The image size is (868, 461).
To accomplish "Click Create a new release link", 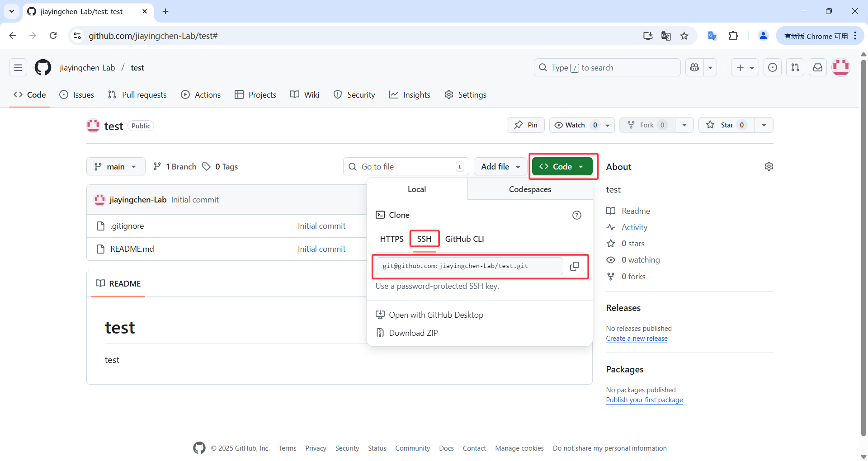I will pos(637,339).
